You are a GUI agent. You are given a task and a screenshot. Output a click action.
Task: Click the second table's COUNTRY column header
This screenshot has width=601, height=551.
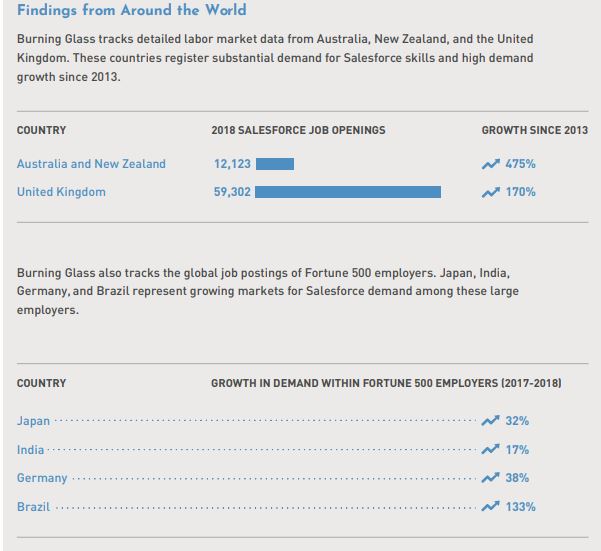41,383
